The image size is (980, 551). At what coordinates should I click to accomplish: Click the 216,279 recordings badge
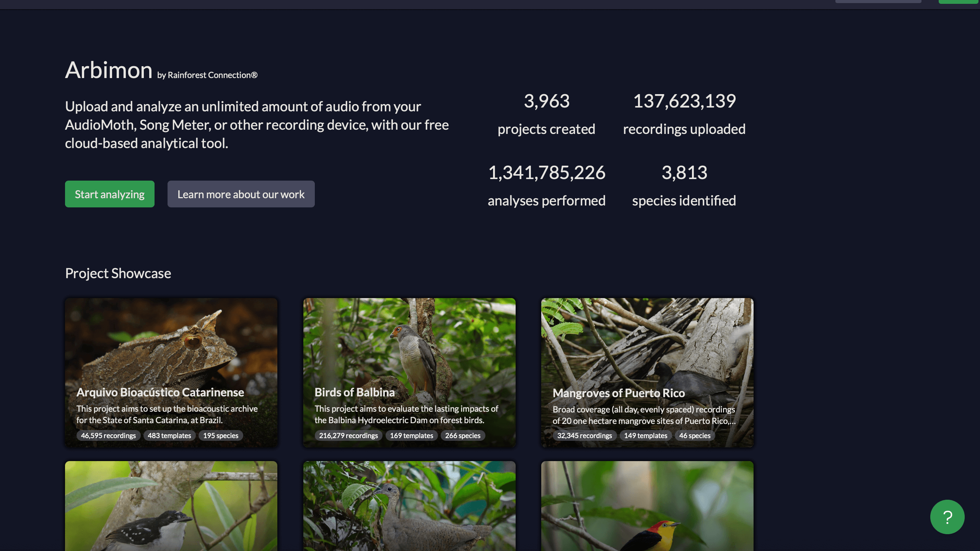(348, 435)
